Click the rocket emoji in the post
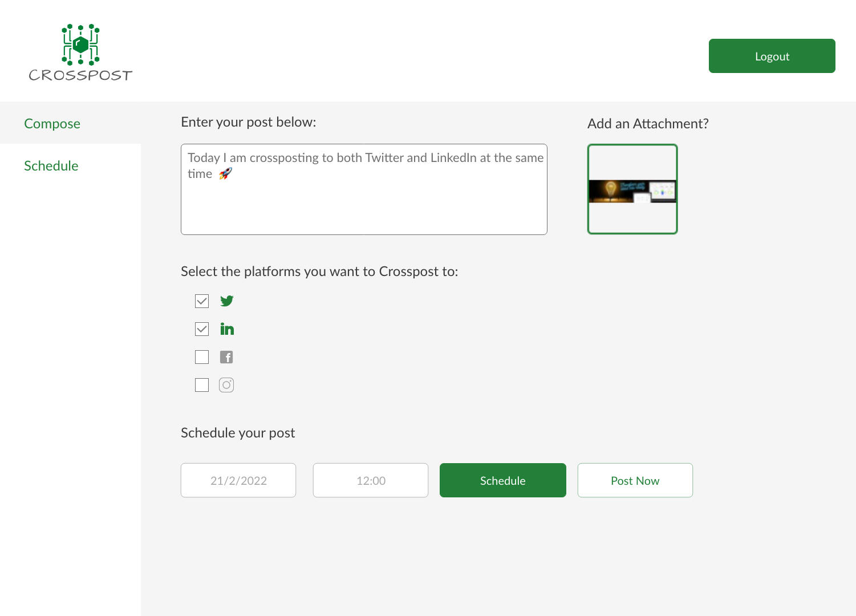This screenshot has width=856, height=616. [x=225, y=174]
